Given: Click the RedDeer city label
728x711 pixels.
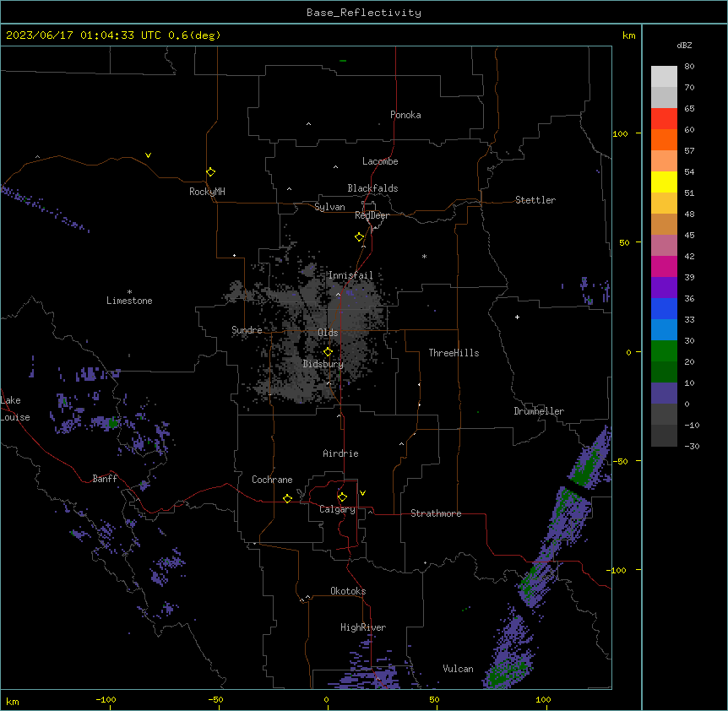Looking at the screenshot, I should coord(372,215).
